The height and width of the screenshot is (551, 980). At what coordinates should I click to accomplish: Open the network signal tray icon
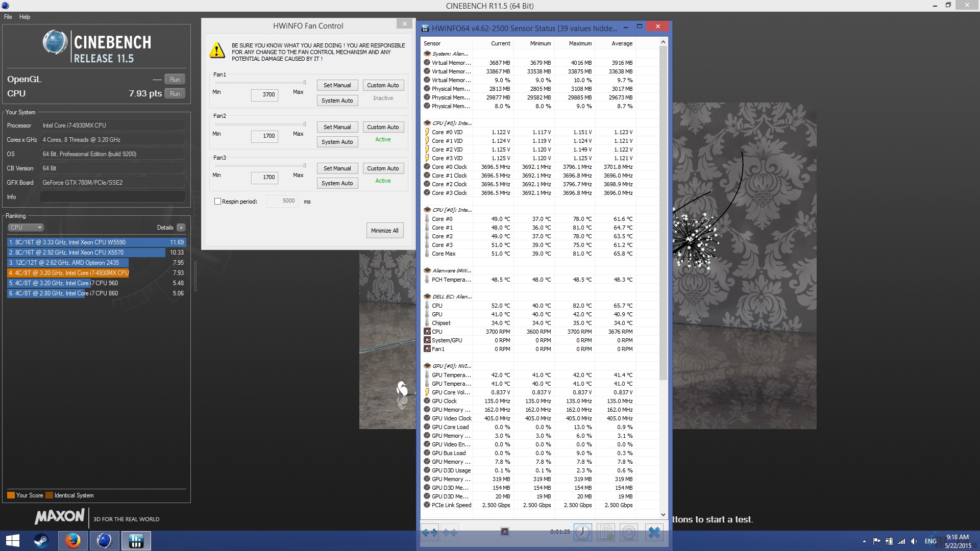pyautogui.click(x=901, y=541)
